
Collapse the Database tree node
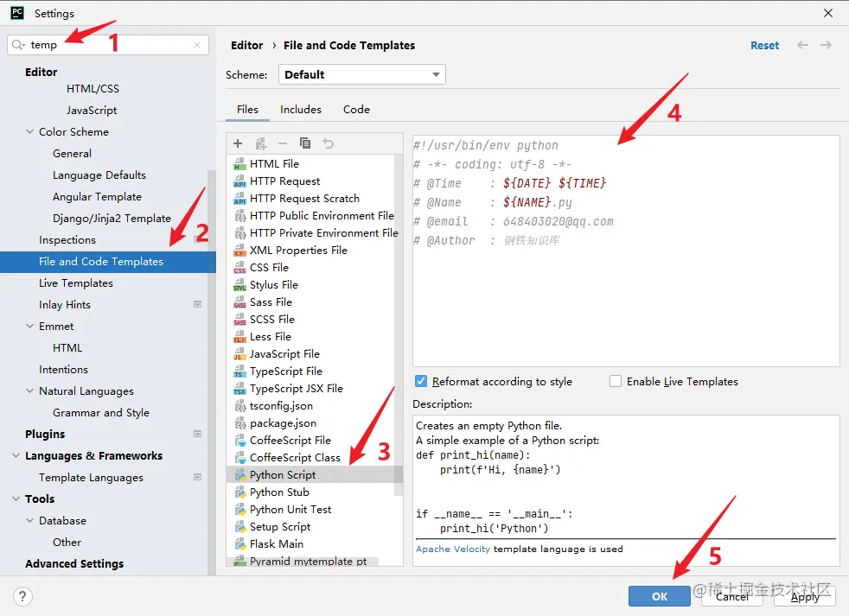click(x=29, y=520)
